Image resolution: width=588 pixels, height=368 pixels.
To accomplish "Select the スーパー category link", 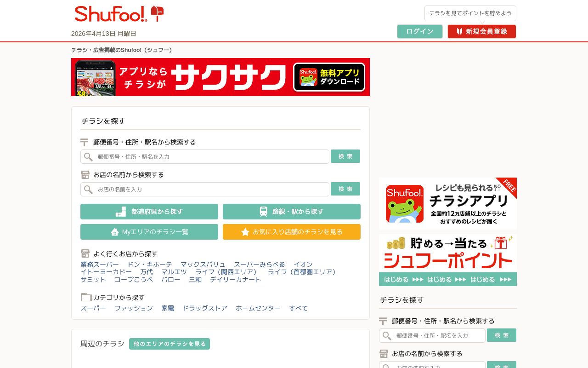I will [x=93, y=308].
